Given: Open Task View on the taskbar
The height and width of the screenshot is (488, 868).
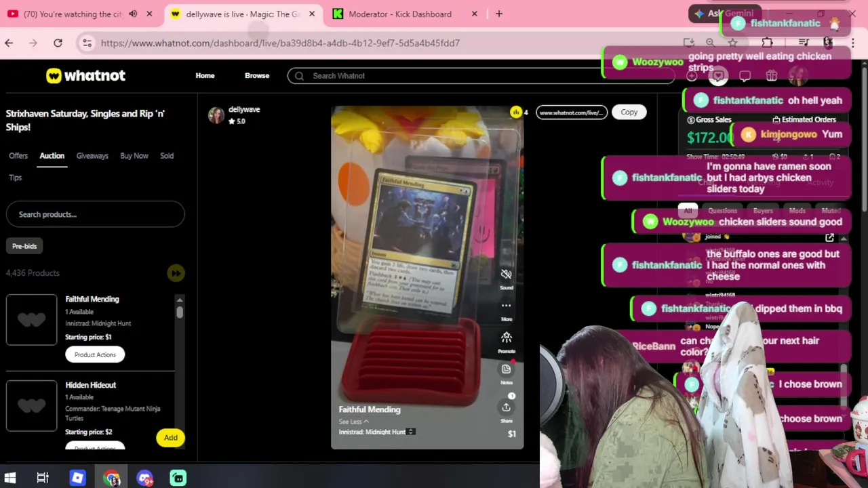Looking at the screenshot, I should (x=43, y=478).
